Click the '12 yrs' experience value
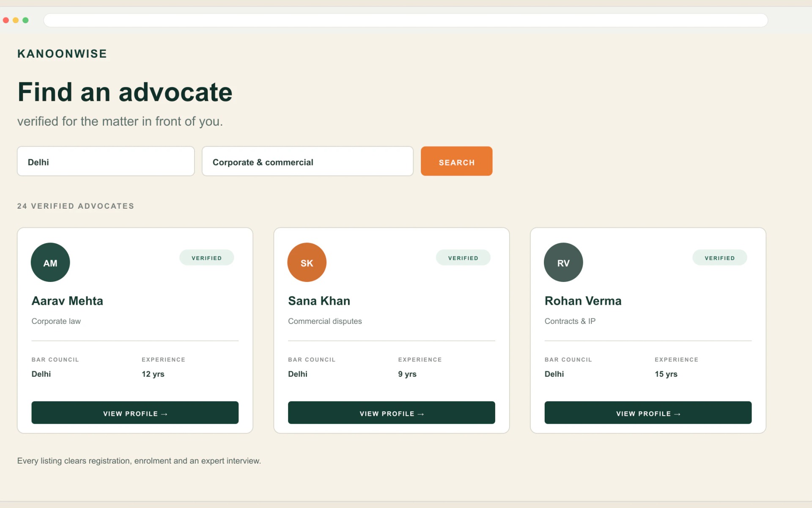Screen dimensions: 812x508 153,374
